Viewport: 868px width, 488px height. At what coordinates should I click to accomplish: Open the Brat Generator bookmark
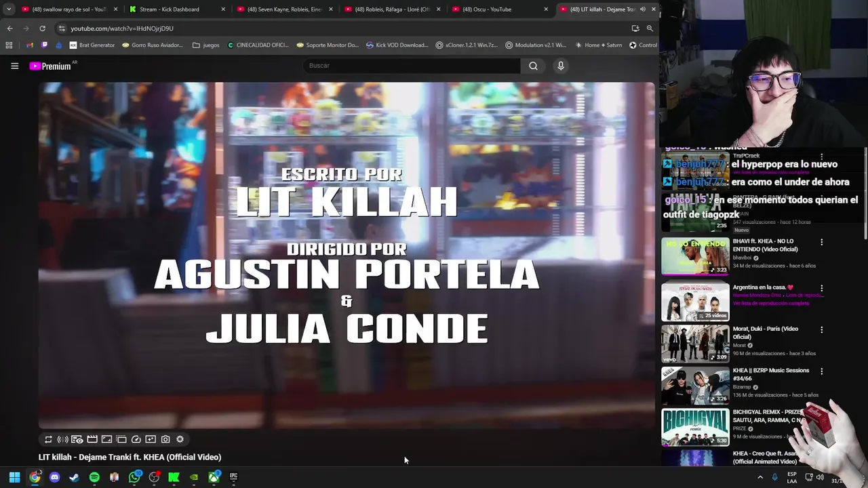(92, 45)
